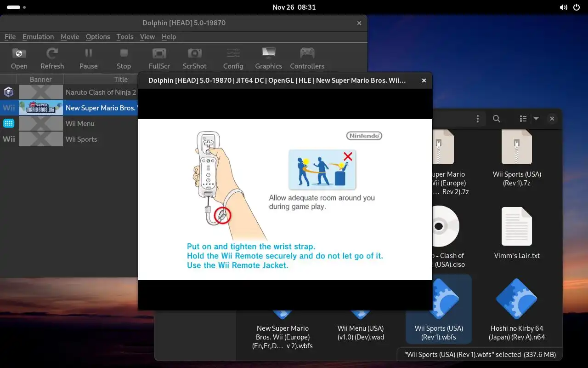
Task: Open system volume indicator
Action: pyautogui.click(x=563, y=7)
